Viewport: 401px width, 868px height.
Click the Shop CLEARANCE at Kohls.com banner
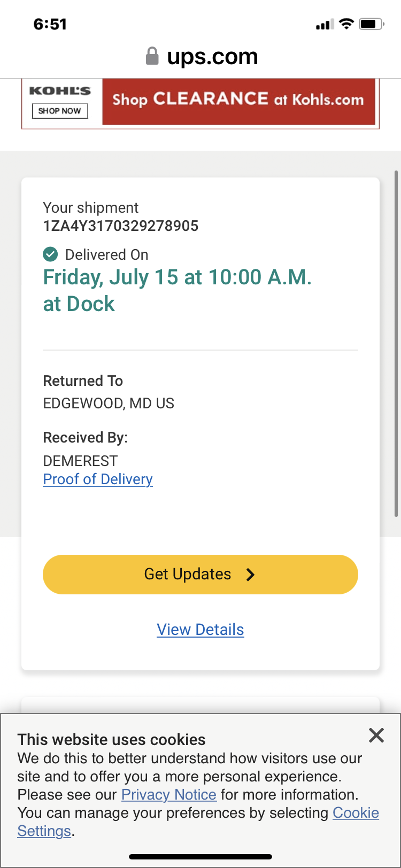238,100
